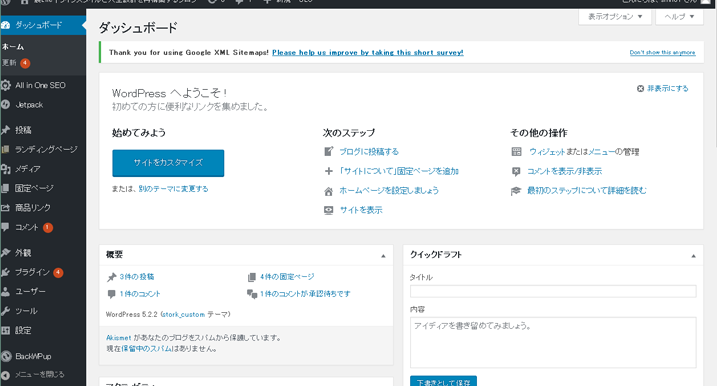Click the サイトをカスタマイズ button

click(x=168, y=163)
